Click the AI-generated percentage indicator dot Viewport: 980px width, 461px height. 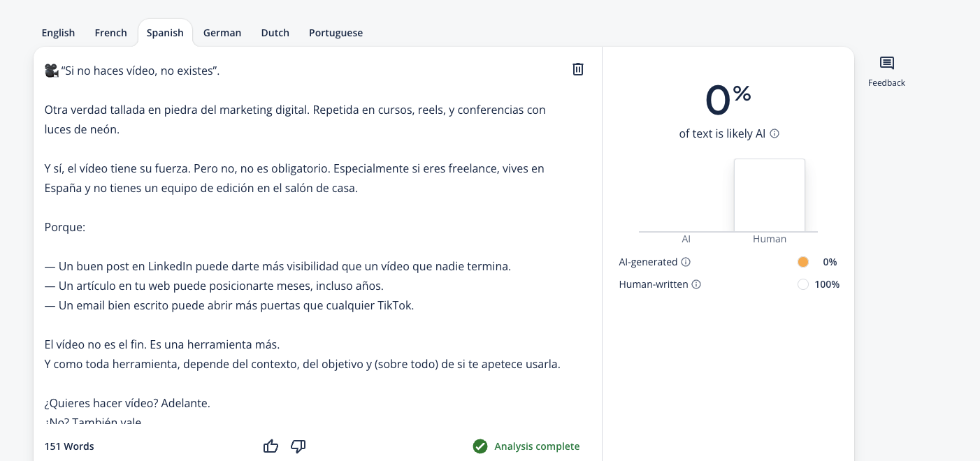pos(803,262)
